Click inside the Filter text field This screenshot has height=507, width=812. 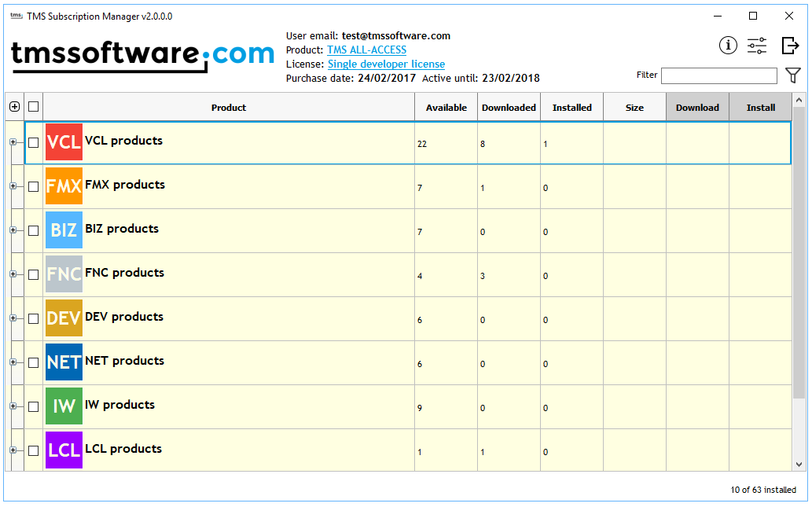click(x=718, y=75)
